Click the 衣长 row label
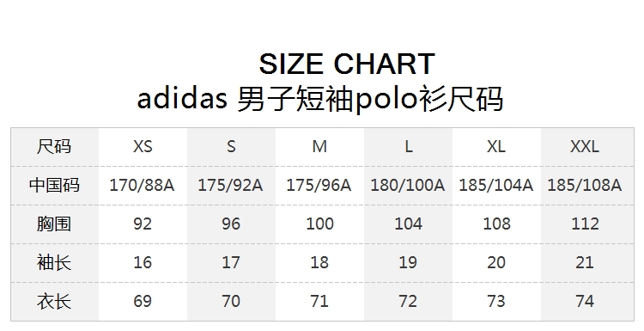 [x=54, y=301]
